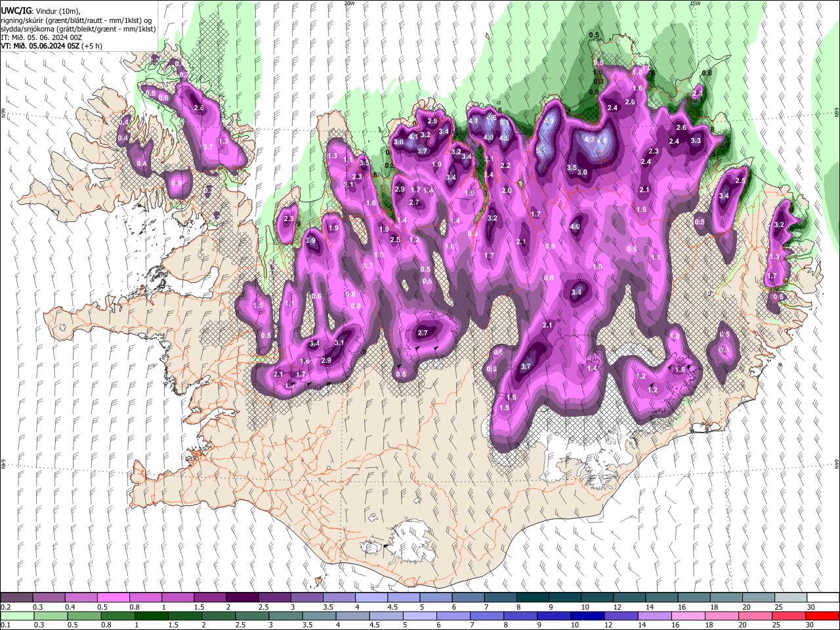Viewport: 840px width, 630px height.
Task: Click the pink rain legend swatch from 16 to 18
Action: click(x=688, y=616)
